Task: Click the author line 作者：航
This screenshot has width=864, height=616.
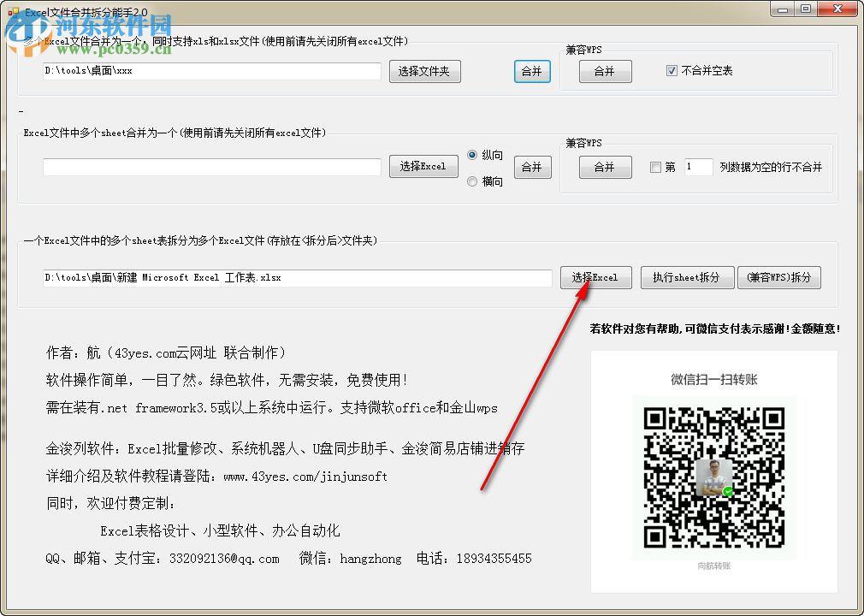Action: coord(166,352)
